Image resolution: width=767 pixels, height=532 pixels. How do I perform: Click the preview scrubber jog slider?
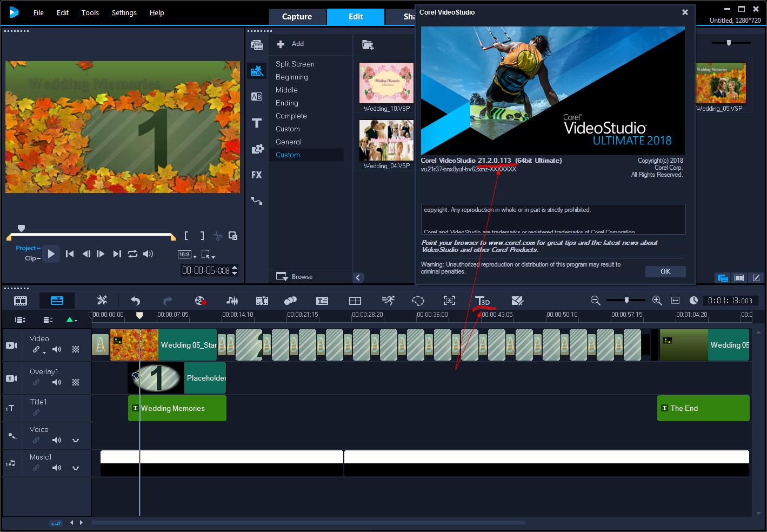pos(21,229)
